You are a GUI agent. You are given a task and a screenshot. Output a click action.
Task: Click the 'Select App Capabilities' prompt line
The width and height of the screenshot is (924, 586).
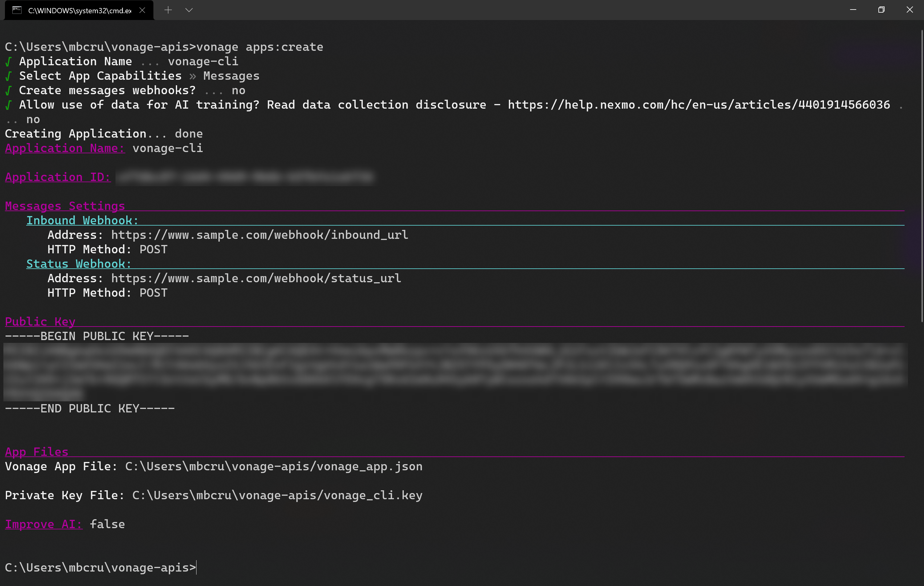(132, 76)
